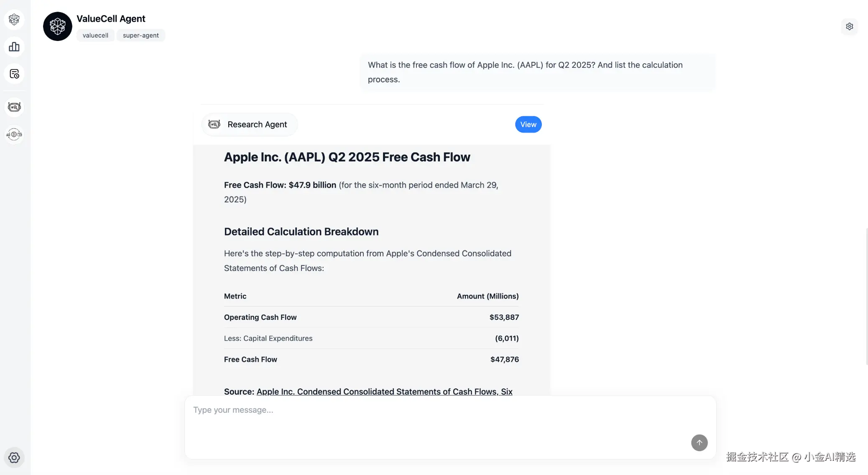
Task: Open settings gear at the bottom of the sidebar
Action: point(14,457)
